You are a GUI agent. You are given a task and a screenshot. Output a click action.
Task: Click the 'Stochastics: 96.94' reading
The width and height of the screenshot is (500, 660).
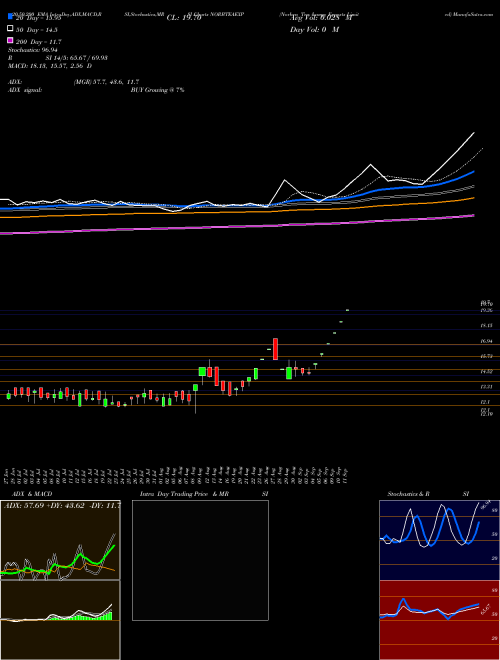tap(33, 50)
